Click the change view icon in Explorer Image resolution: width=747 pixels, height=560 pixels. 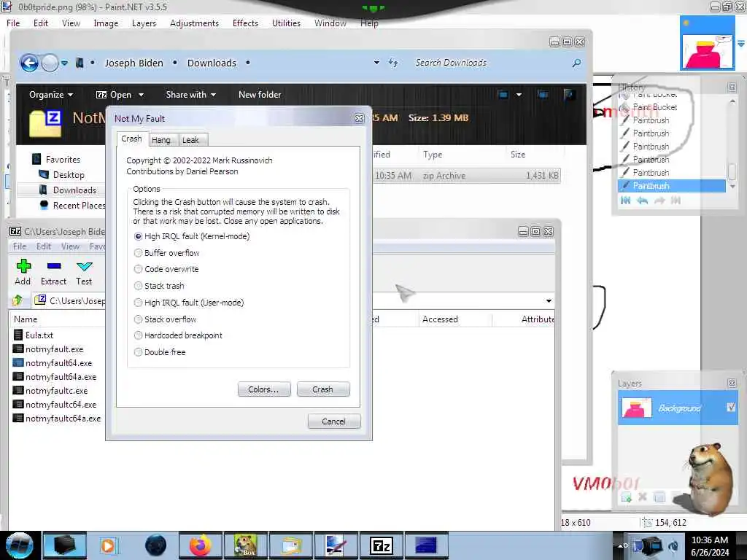click(x=503, y=94)
